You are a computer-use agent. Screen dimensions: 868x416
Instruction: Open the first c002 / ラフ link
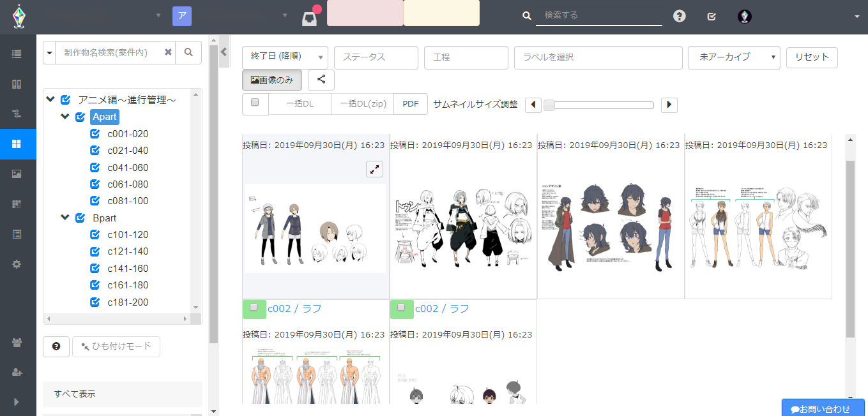tap(294, 309)
